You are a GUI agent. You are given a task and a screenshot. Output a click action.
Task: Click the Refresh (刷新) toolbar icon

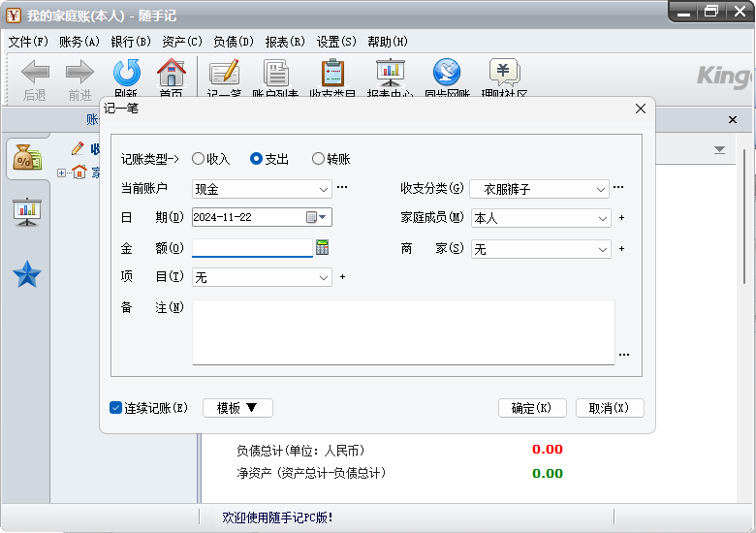[126, 76]
